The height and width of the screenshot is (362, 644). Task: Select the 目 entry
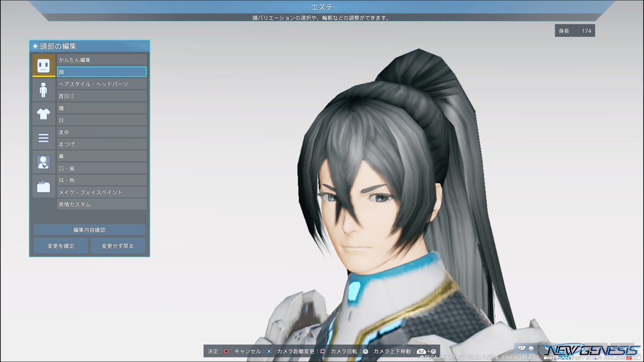point(101,120)
